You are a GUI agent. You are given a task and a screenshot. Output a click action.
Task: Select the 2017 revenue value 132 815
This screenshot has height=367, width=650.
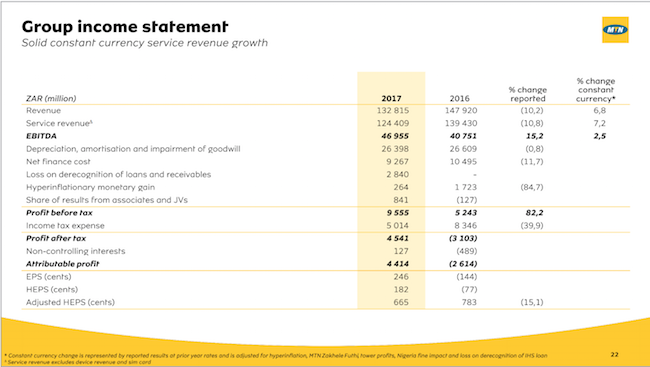(x=393, y=110)
